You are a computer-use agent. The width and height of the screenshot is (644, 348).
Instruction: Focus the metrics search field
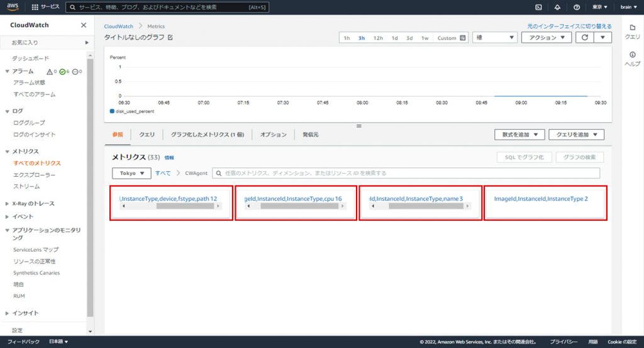coord(406,173)
